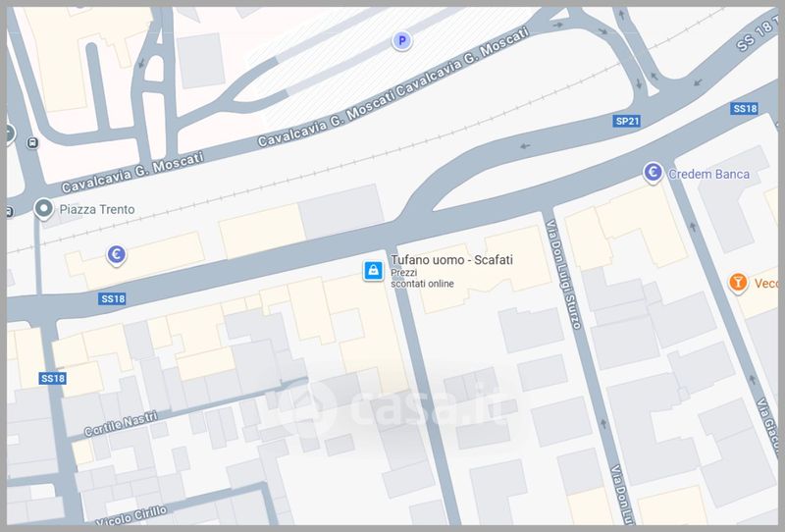The width and height of the screenshot is (785, 532).
Task: Select the Piazza Trento location pin
Action: click(43, 208)
